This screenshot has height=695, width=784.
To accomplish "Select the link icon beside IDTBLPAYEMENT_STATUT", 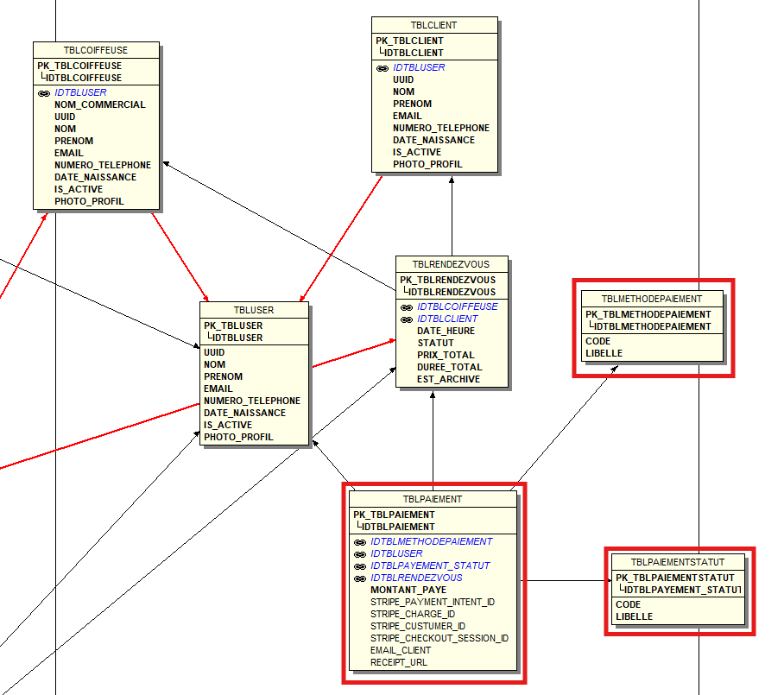I will point(359,566).
